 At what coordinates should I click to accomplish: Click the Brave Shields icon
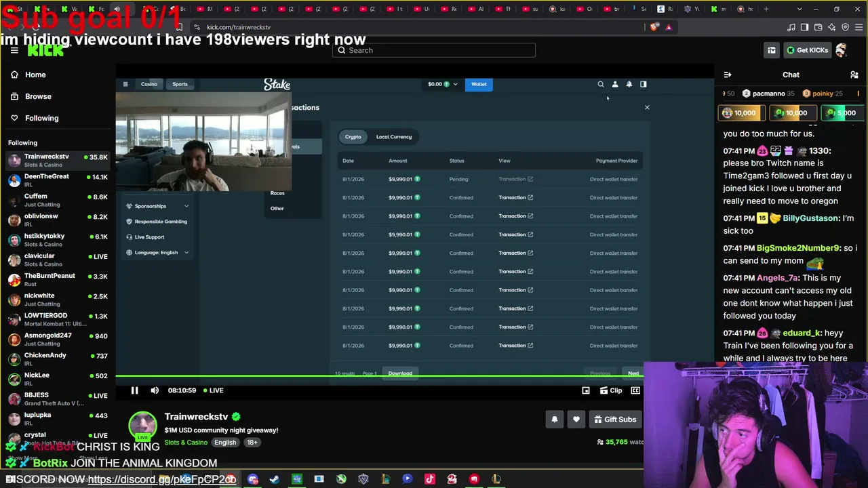click(654, 27)
